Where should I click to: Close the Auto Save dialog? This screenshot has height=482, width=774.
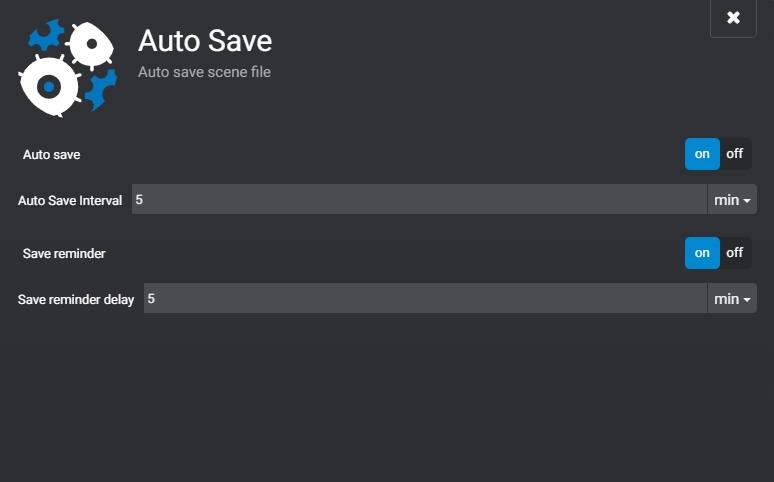point(733,18)
